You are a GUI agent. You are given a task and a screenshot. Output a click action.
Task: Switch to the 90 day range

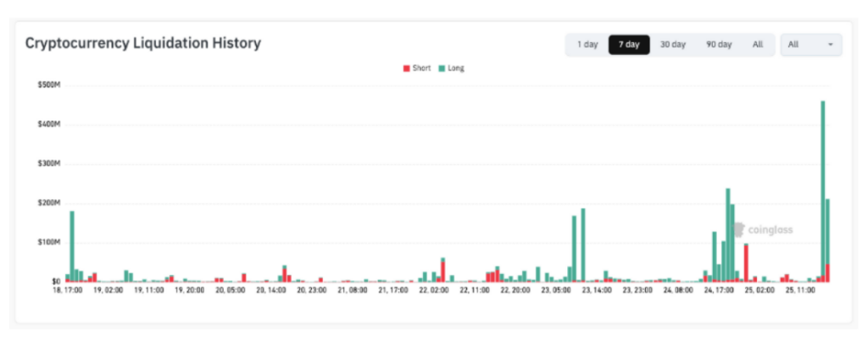click(x=719, y=45)
